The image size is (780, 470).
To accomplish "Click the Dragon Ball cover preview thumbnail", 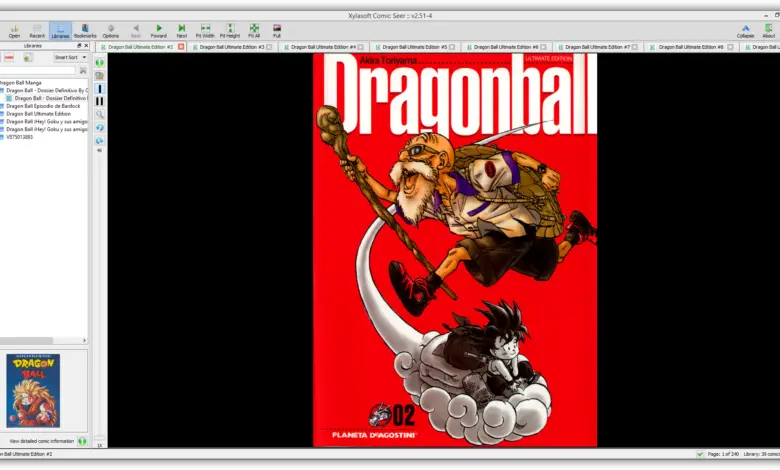I will pos(33,390).
